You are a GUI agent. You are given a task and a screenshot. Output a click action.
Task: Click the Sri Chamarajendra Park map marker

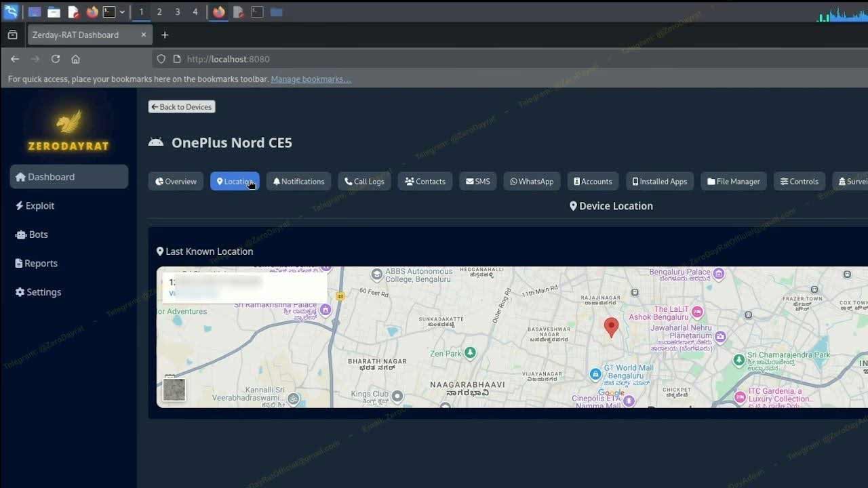pyautogui.click(x=740, y=360)
